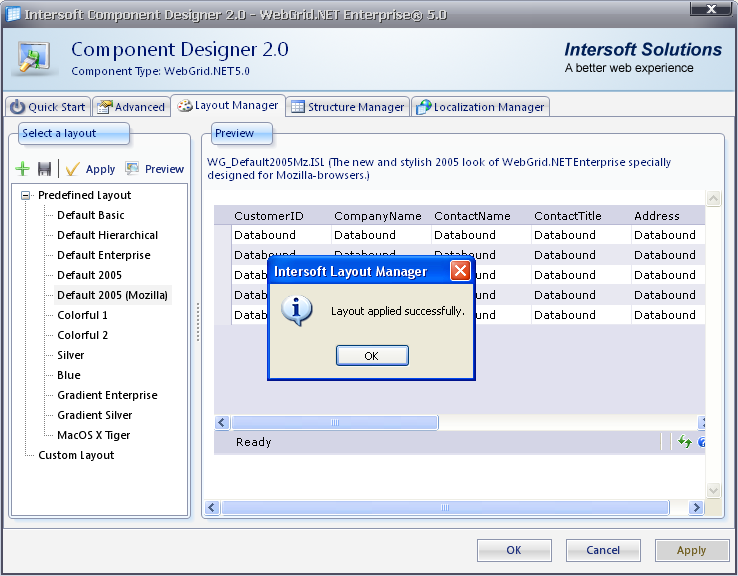This screenshot has width=738, height=576.
Task: Click the first row Databound CustomerID cell
Action: 281,235
